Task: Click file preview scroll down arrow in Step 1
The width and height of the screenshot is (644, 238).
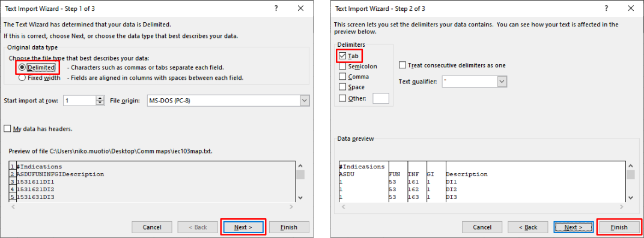Action: point(300,197)
